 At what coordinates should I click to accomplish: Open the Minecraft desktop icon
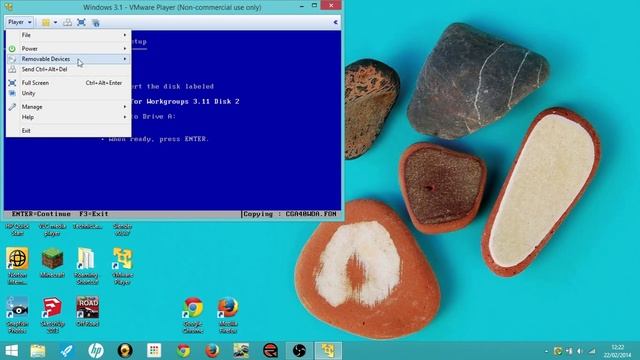(53, 263)
